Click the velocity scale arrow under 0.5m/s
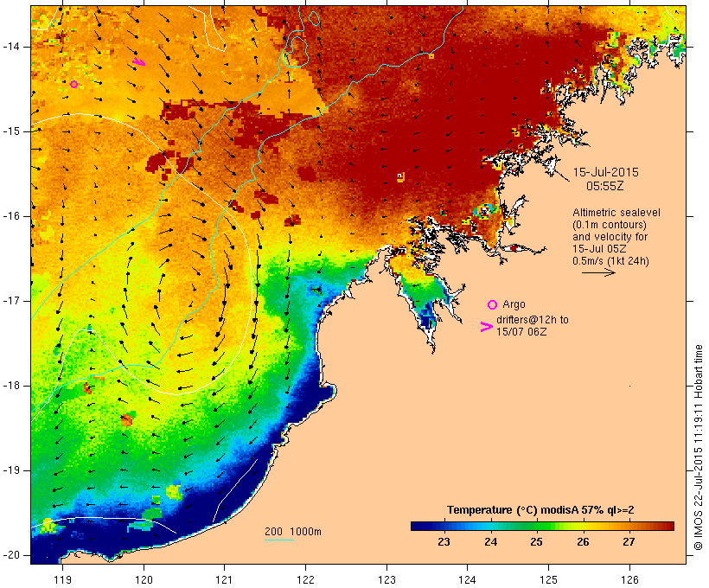 pyautogui.click(x=598, y=272)
